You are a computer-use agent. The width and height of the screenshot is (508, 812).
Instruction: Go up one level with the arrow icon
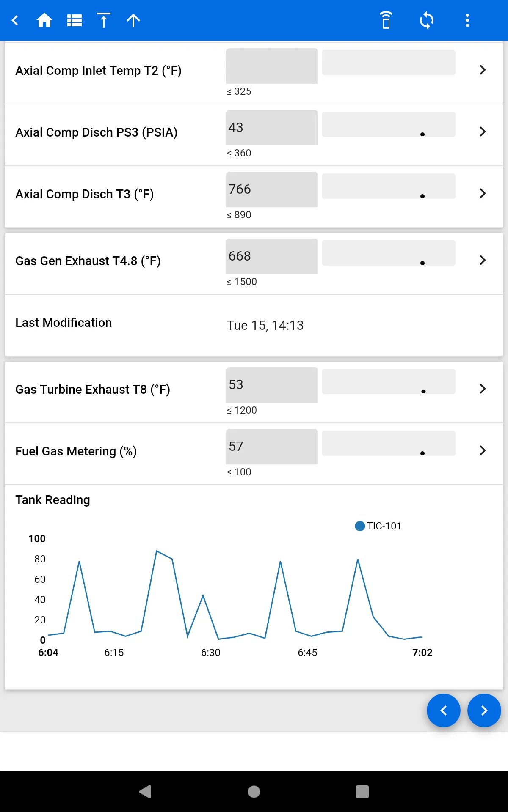coord(133,20)
